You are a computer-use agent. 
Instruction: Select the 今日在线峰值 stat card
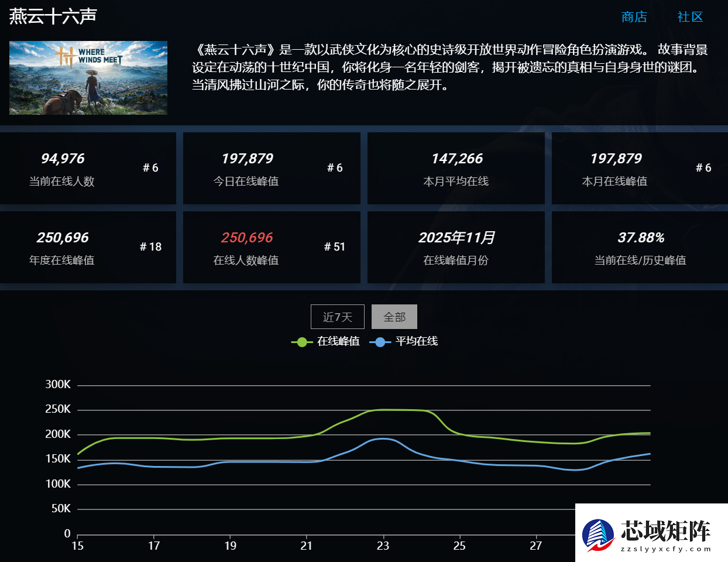(x=272, y=169)
